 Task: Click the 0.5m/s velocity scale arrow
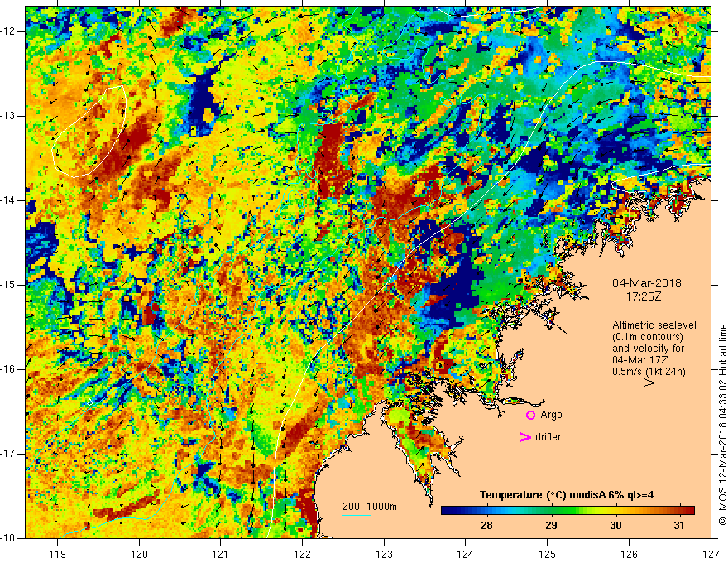click(638, 383)
